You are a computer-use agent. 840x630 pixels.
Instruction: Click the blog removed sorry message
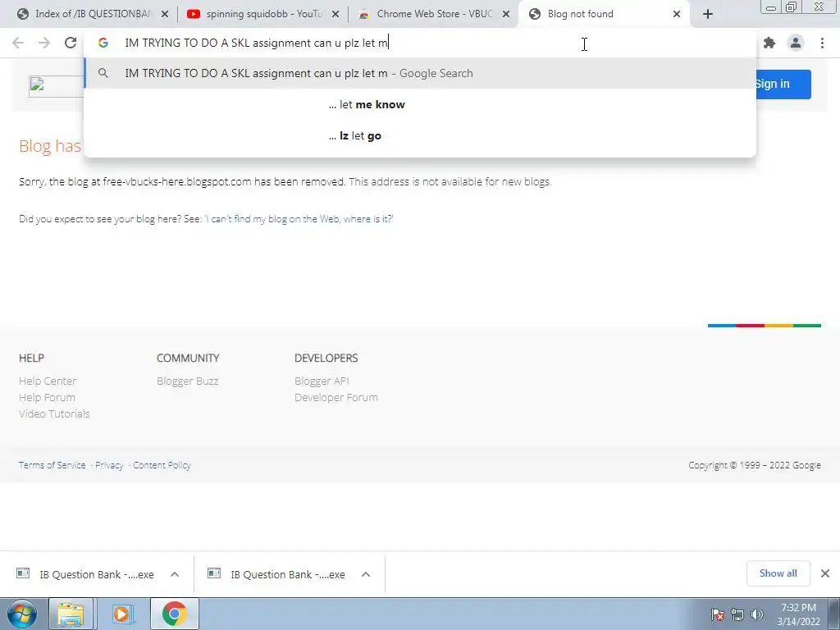click(x=285, y=181)
